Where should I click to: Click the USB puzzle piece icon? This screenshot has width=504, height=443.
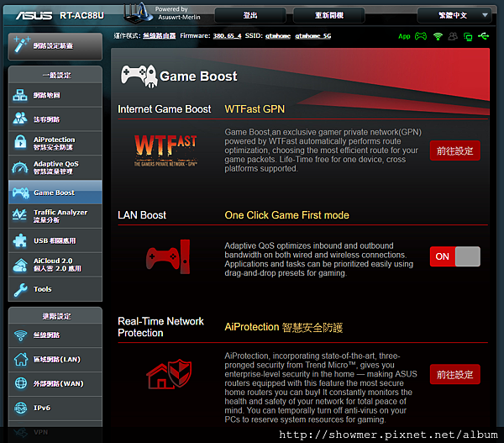[20, 240]
